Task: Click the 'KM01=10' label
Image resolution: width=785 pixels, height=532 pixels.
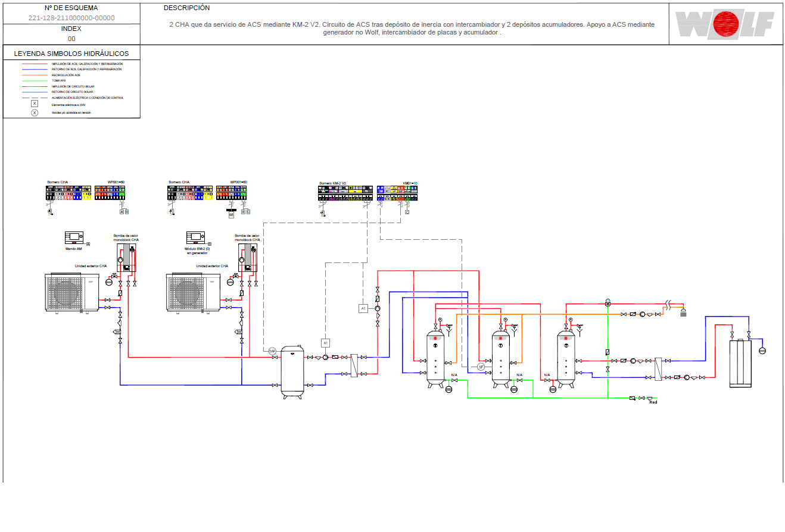Action: (410, 183)
